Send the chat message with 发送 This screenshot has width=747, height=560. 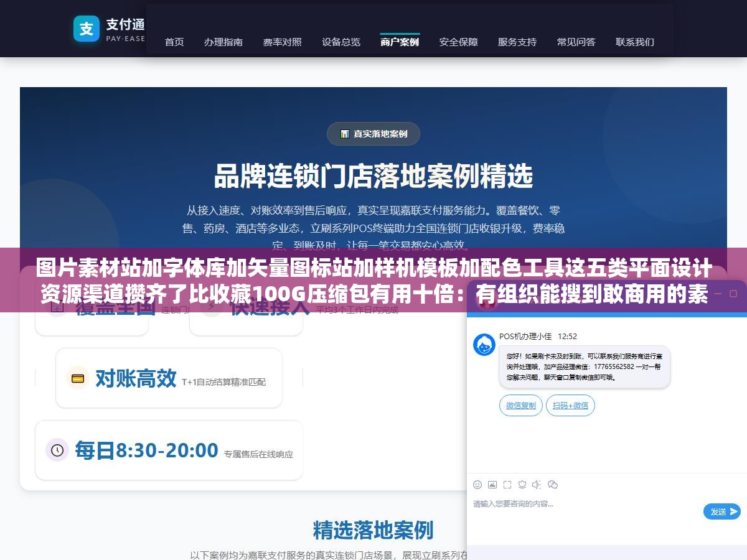(722, 511)
